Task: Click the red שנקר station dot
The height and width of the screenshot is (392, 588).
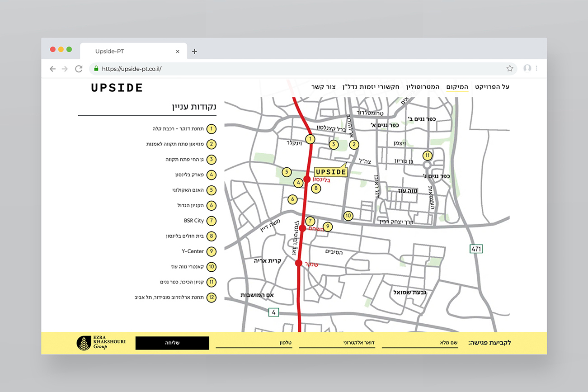Action: point(298,263)
